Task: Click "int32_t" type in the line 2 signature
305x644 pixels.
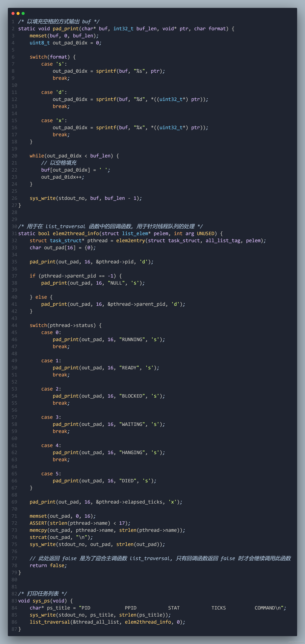Action: point(123,29)
